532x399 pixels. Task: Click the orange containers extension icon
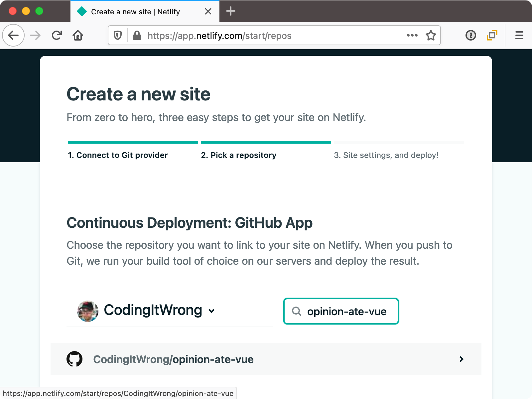coord(492,35)
